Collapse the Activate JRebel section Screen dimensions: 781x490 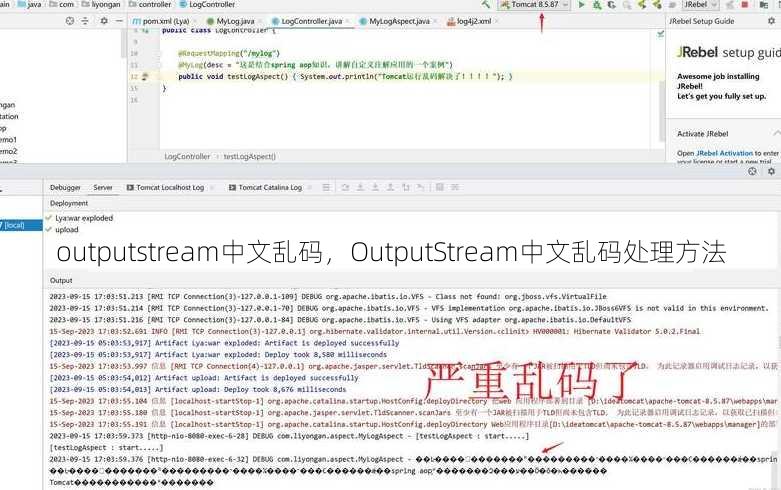pyautogui.click(x=777, y=133)
